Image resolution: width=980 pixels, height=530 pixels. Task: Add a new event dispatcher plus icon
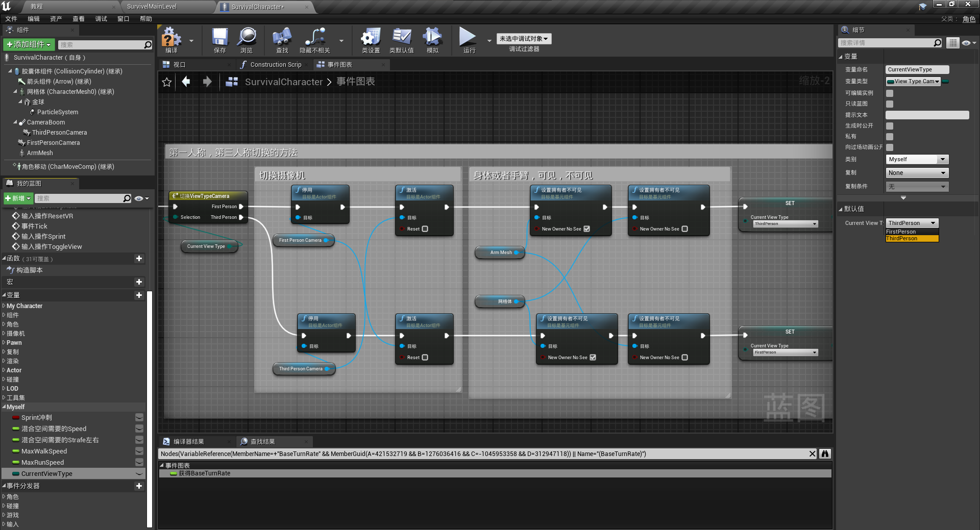click(139, 486)
